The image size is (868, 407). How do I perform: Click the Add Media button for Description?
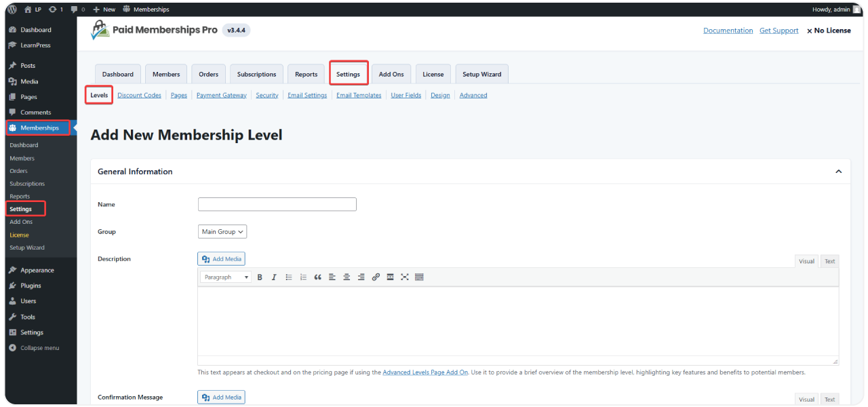(221, 258)
